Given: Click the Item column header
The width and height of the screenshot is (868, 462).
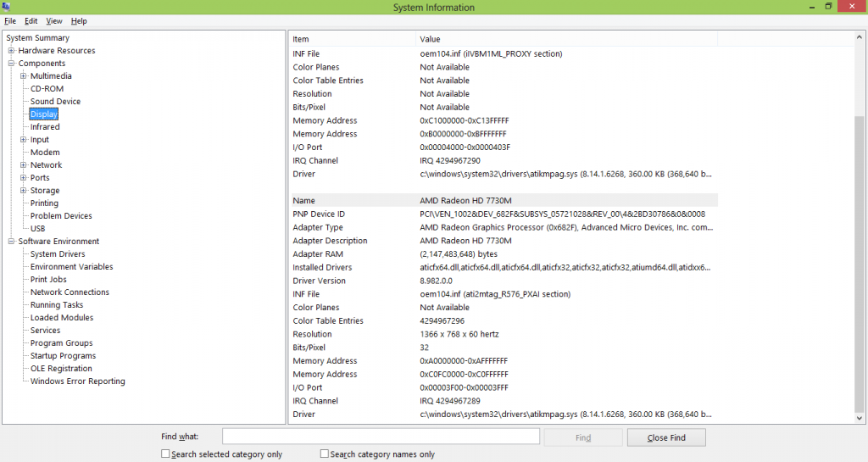Looking at the screenshot, I should tap(352, 39).
